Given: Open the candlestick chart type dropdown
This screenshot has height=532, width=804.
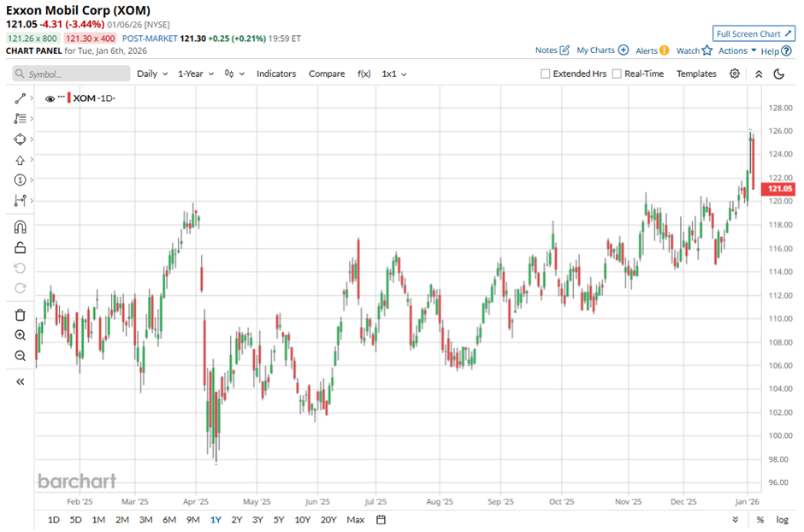Looking at the screenshot, I should 234,74.
